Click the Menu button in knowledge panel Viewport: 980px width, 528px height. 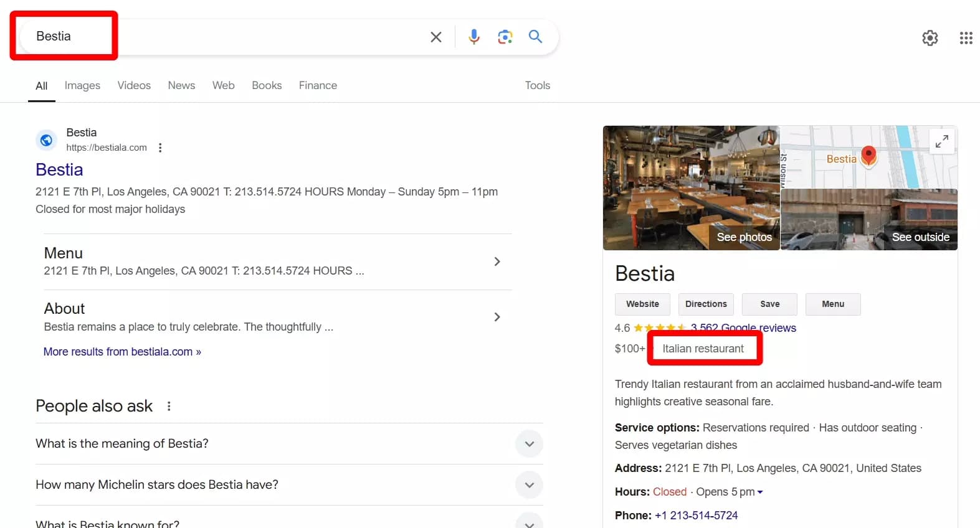click(833, 304)
